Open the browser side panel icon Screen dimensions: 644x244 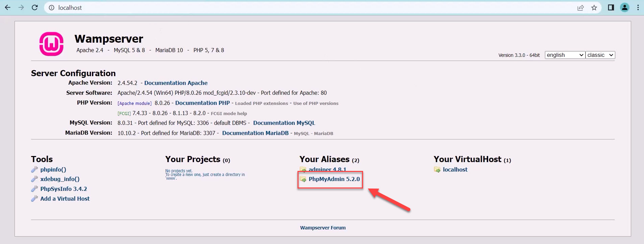pyautogui.click(x=611, y=7)
